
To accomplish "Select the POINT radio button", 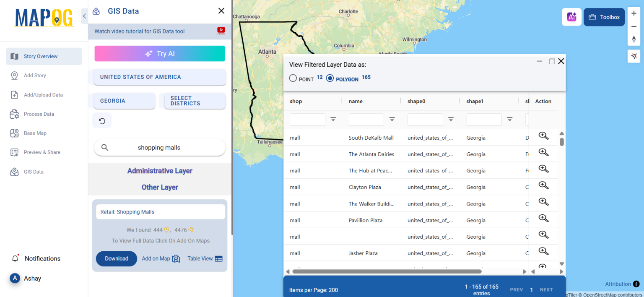I will coord(293,78).
